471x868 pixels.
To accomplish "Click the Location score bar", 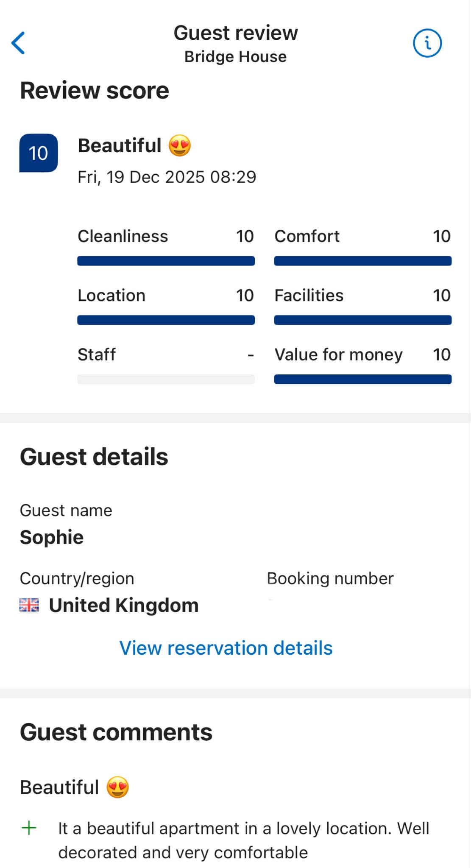I will 166,320.
